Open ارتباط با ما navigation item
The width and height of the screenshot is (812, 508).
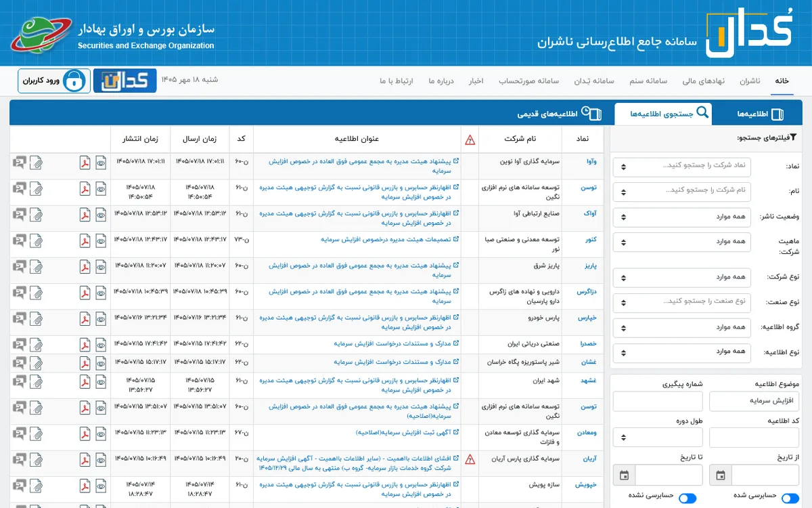397,81
